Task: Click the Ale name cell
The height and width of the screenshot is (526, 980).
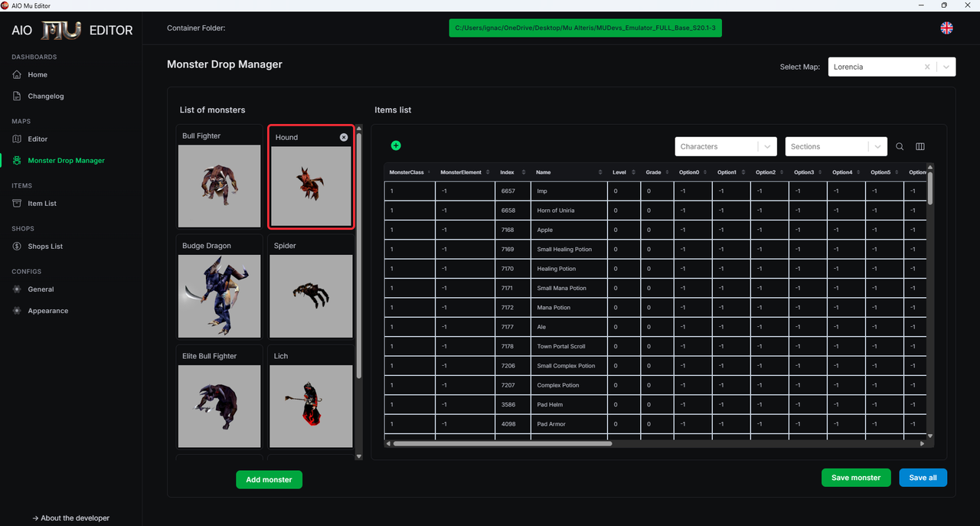Action: coord(570,327)
